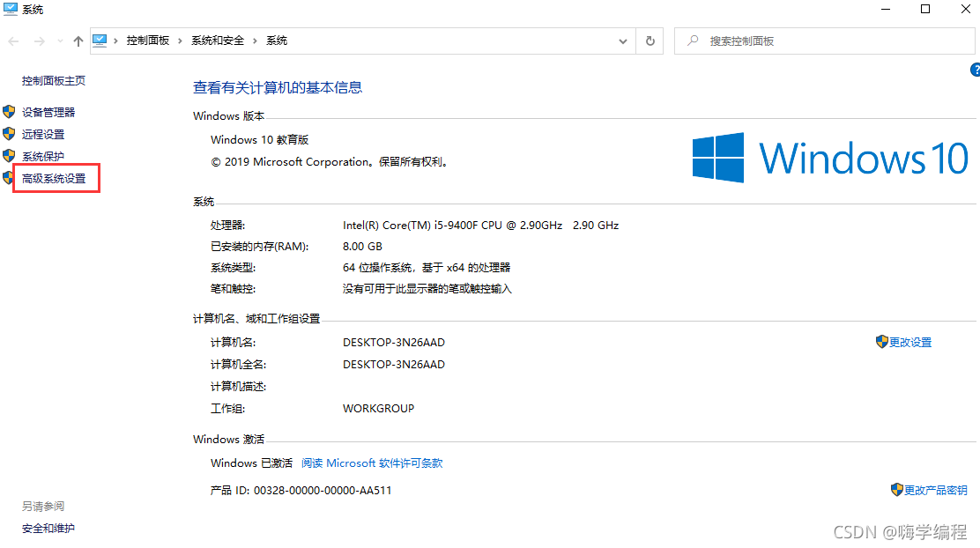980x548 pixels.
Task: Select 系统 breadcrumb
Action: pos(277,41)
